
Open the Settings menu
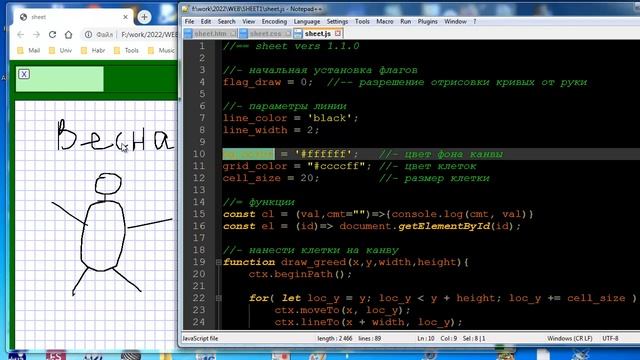(x=337, y=21)
